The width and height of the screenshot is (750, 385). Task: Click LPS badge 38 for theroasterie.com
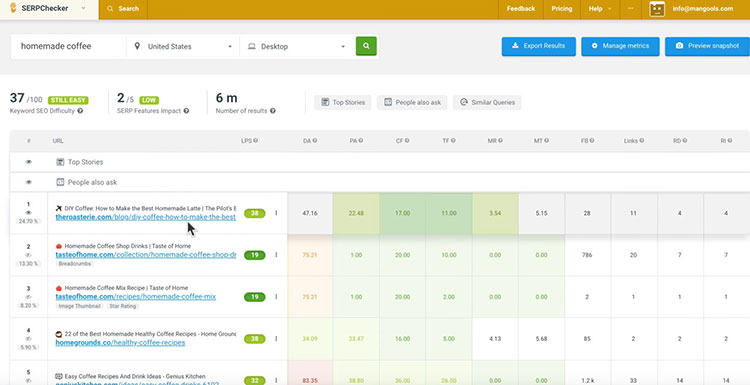click(254, 213)
